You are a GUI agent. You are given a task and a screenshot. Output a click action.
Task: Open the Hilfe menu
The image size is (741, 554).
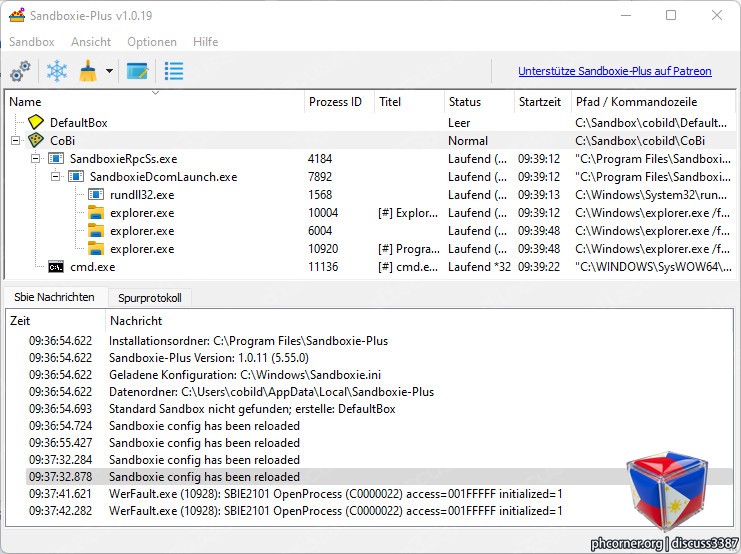(206, 42)
